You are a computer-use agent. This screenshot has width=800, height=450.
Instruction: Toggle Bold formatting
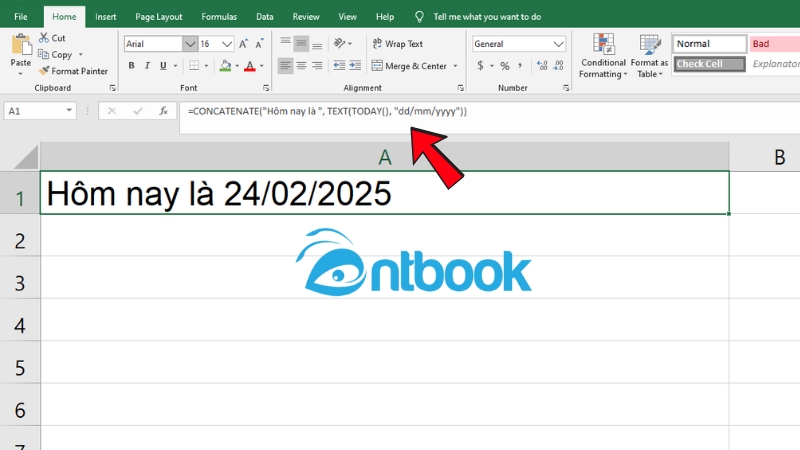coord(132,65)
